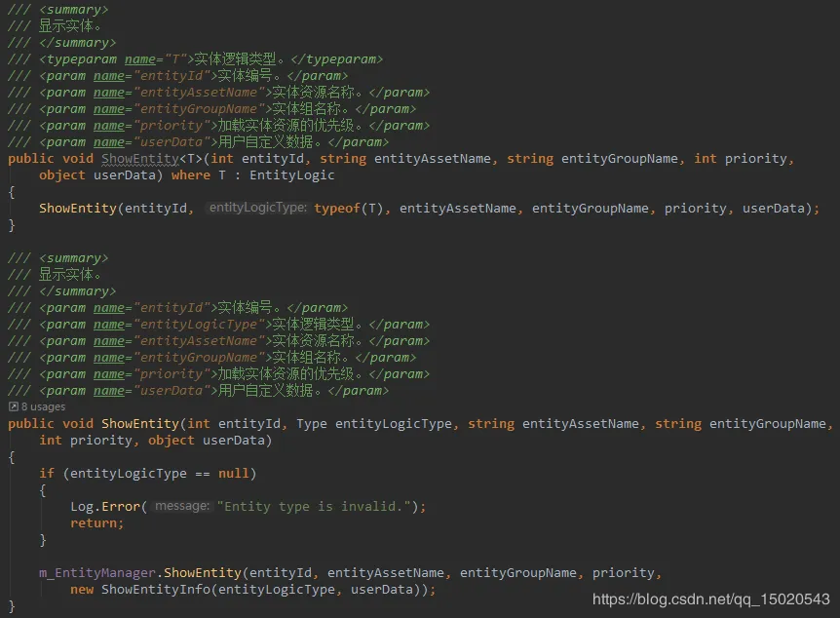The width and height of the screenshot is (840, 618).
Task: Click userData argument inside new ShowEntityInfo call
Action: pos(382,590)
